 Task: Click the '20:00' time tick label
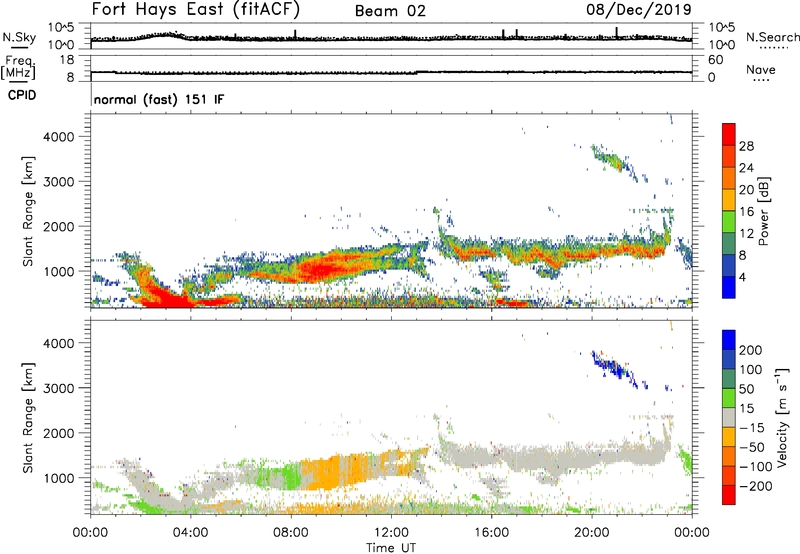point(591,533)
